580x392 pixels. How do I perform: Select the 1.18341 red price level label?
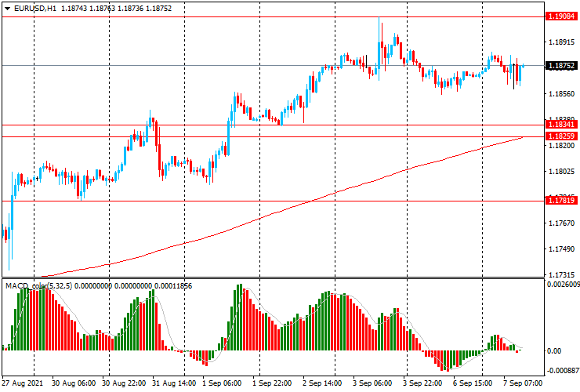click(x=561, y=125)
